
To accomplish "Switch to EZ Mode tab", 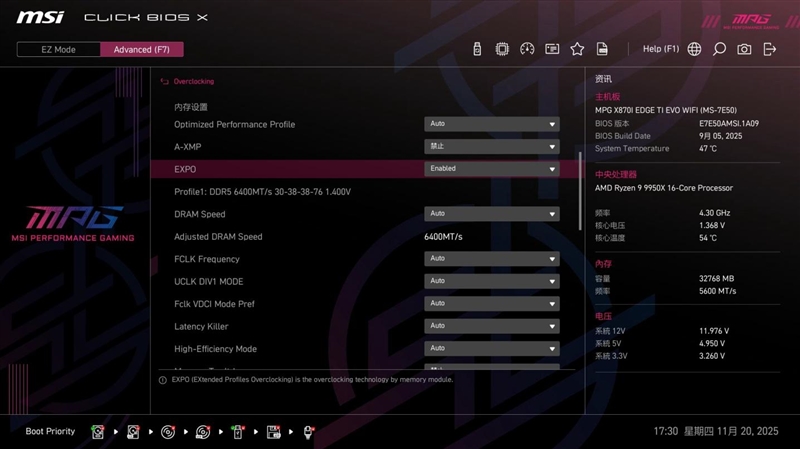I will [x=59, y=49].
